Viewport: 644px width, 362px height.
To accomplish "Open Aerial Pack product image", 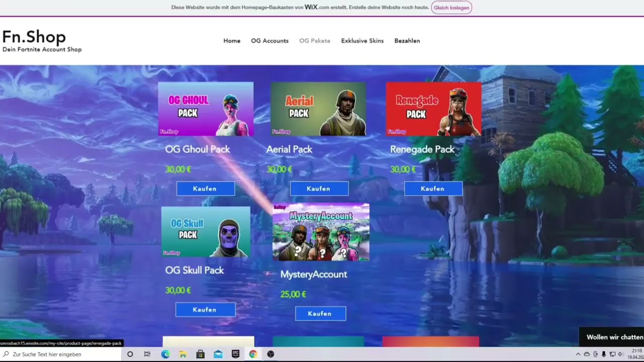I will (318, 109).
